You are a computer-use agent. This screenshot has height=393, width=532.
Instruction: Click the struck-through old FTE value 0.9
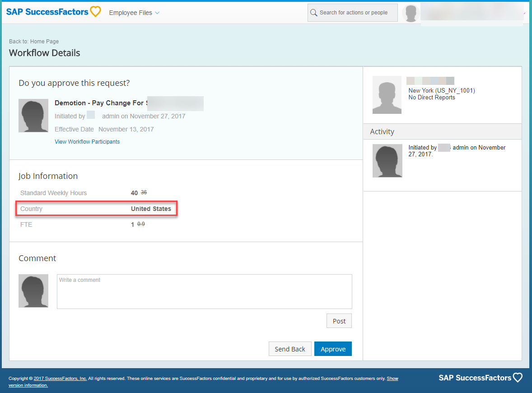141,224
